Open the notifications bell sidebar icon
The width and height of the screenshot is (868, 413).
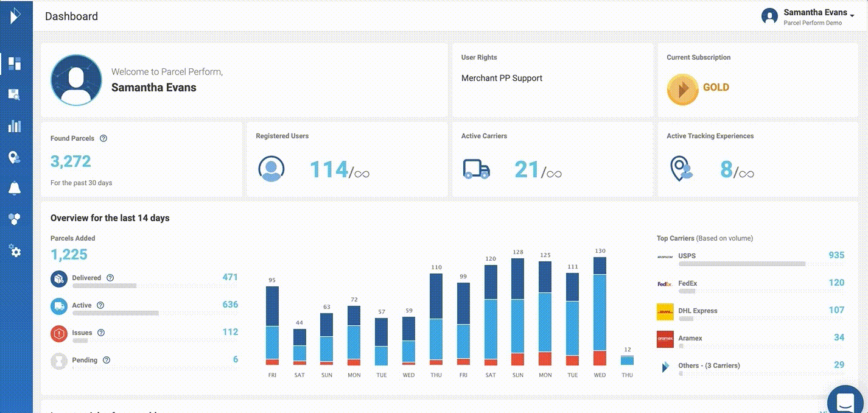click(15, 189)
